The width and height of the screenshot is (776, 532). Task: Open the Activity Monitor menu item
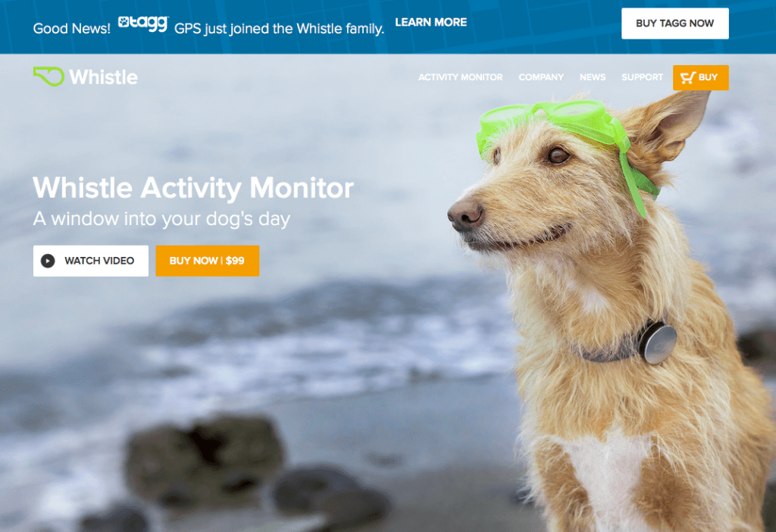460,77
